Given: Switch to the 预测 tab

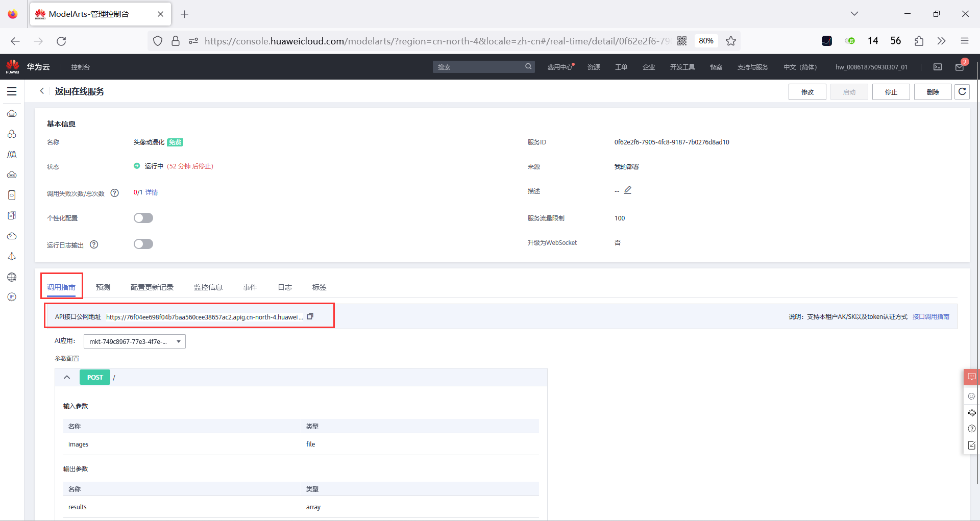Looking at the screenshot, I should (x=103, y=287).
